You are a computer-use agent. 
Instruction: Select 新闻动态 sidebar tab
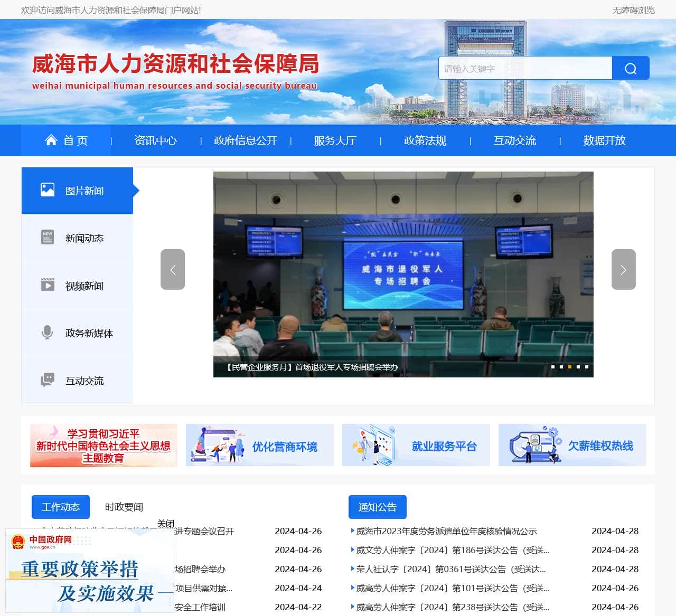coord(77,238)
